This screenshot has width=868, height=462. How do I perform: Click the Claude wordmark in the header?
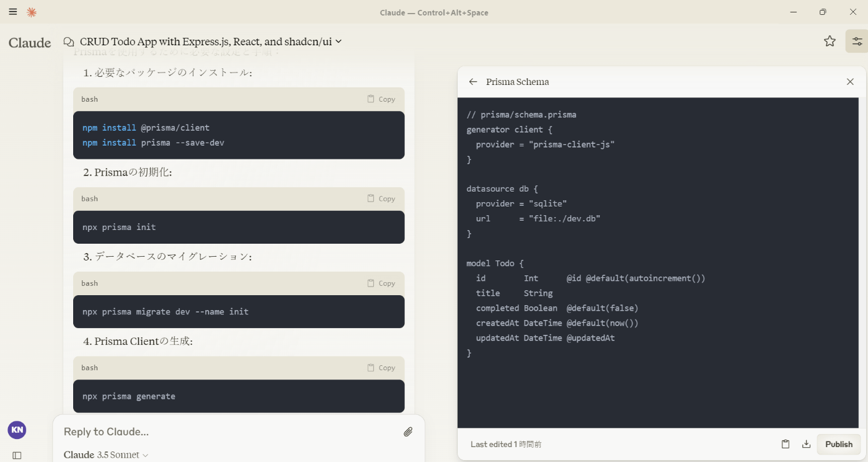(x=30, y=42)
